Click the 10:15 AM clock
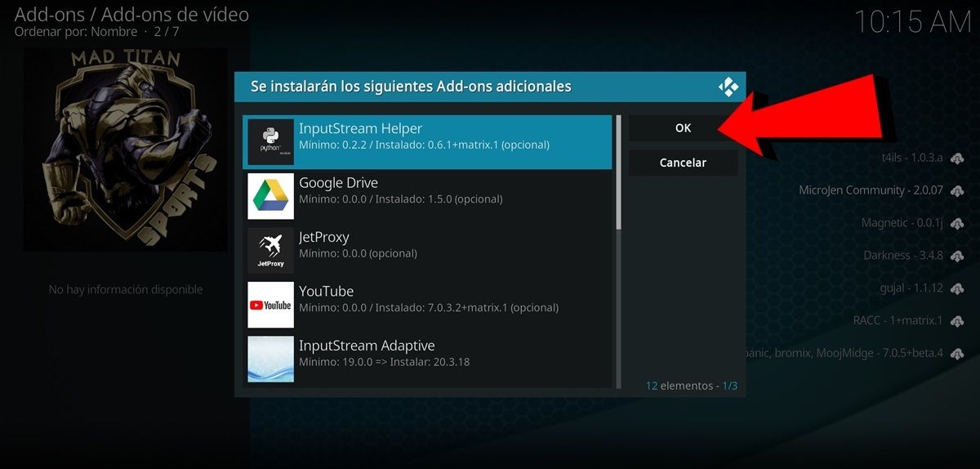The width and height of the screenshot is (980, 469). pyautogui.click(x=913, y=21)
